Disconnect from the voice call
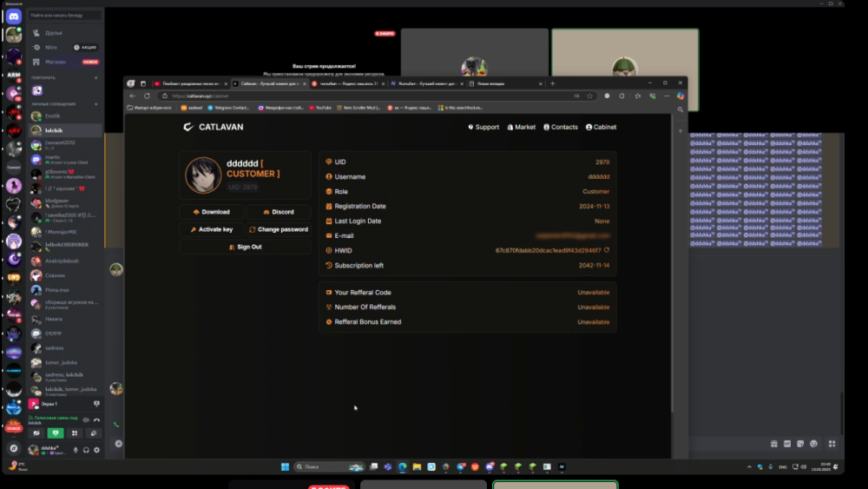This screenshot has height=489, width=868. point(96,420)
